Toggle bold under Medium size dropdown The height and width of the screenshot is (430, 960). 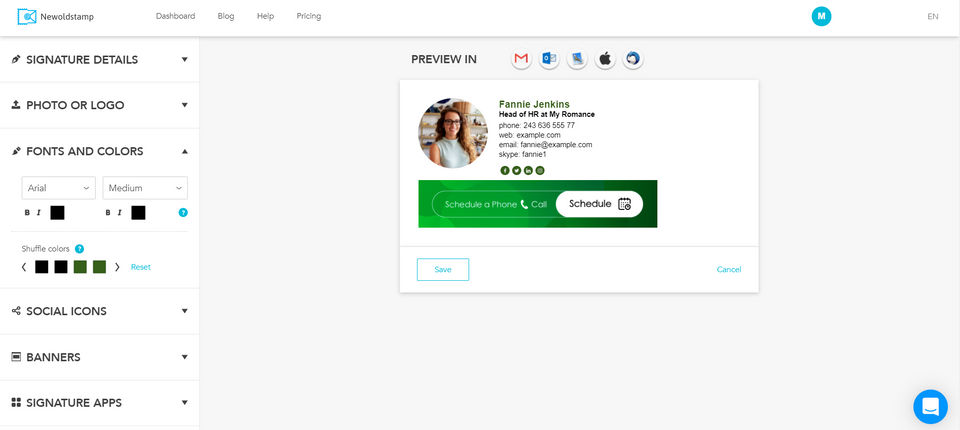(108, 213)
